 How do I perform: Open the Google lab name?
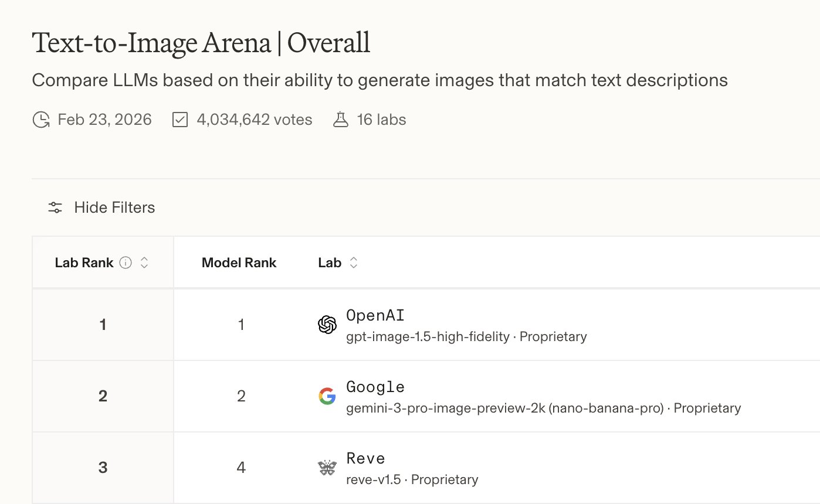pos(375,387)
